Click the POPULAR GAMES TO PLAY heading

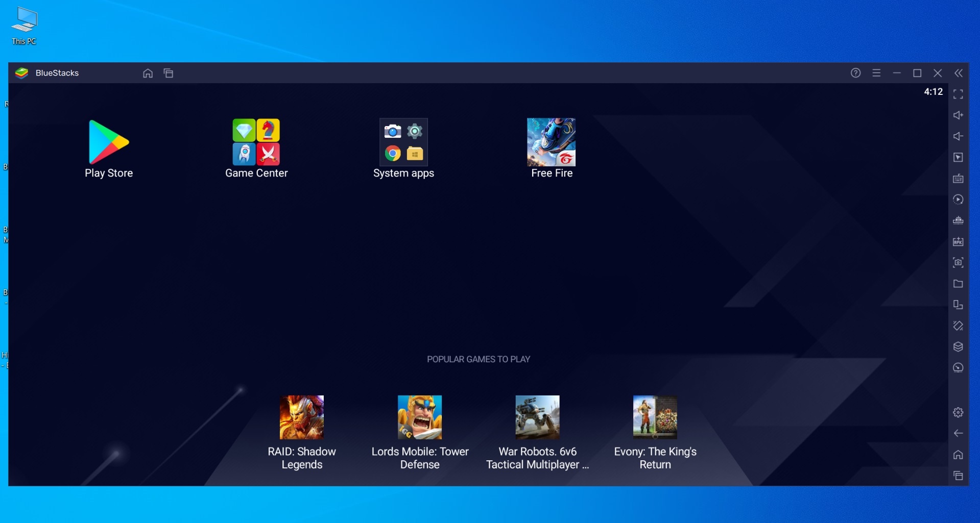coord(479,359)
